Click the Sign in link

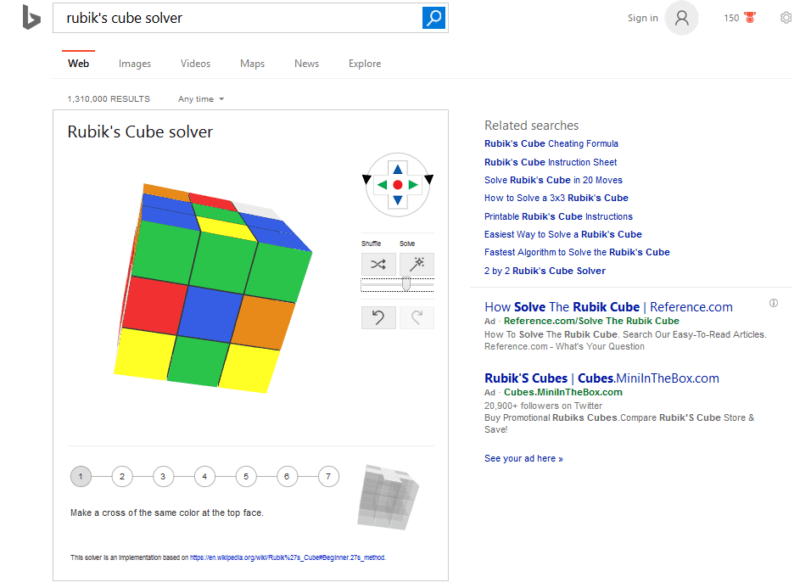(x=642, y=18)
